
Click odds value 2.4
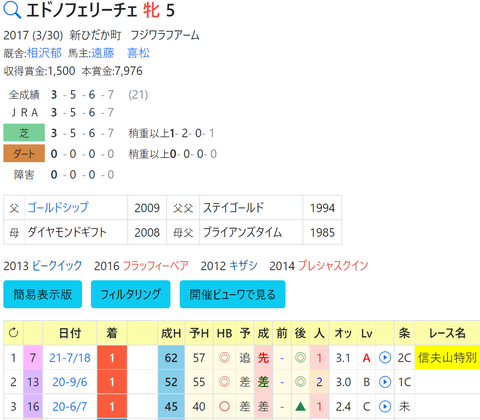point(343,406)
